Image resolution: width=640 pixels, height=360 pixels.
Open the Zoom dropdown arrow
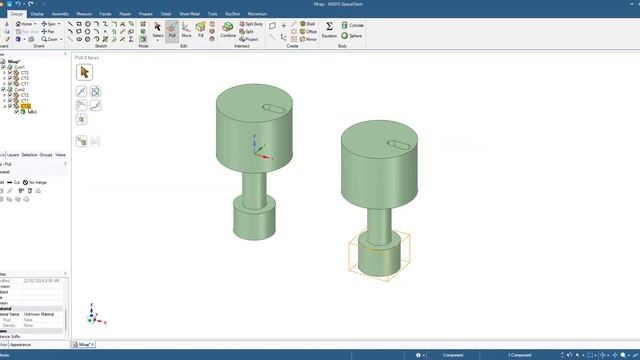(x=61, y=39)
